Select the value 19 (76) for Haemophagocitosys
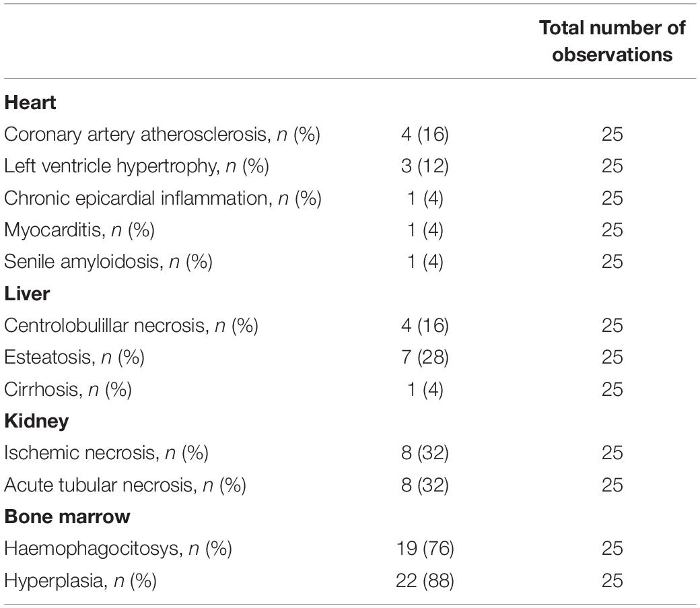 pos(425,548)
